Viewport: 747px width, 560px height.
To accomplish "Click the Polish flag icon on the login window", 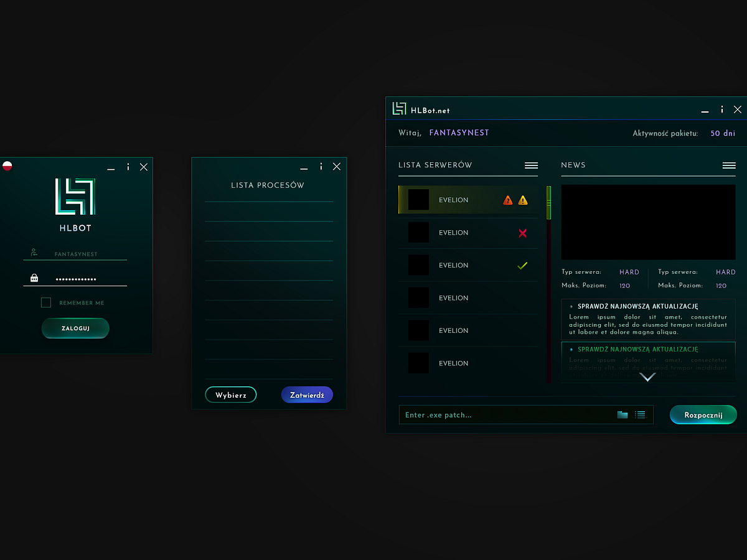I will click(7, 166).
